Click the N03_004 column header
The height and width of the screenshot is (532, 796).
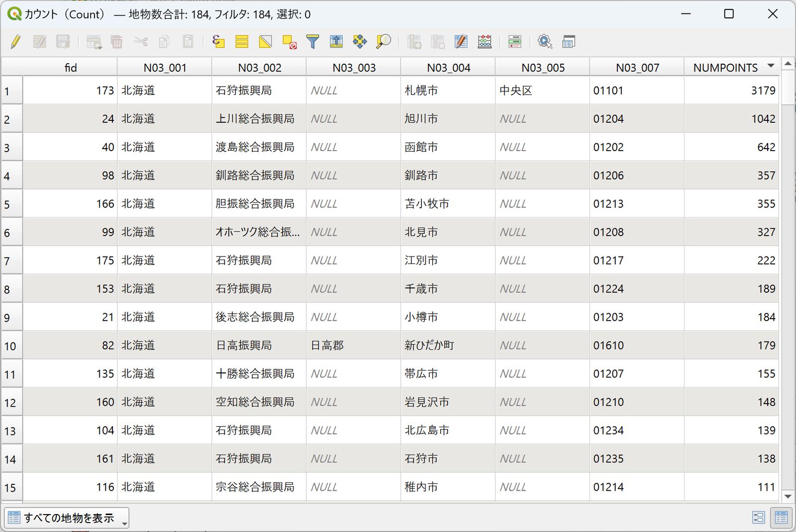tap(448, 68)
